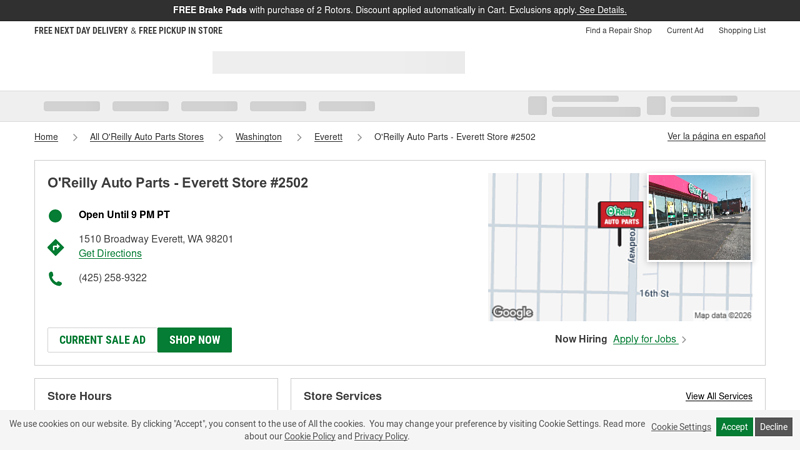Screen dimensions: 800x450
Task: Click View All Services link
Action: pos(718,397)
